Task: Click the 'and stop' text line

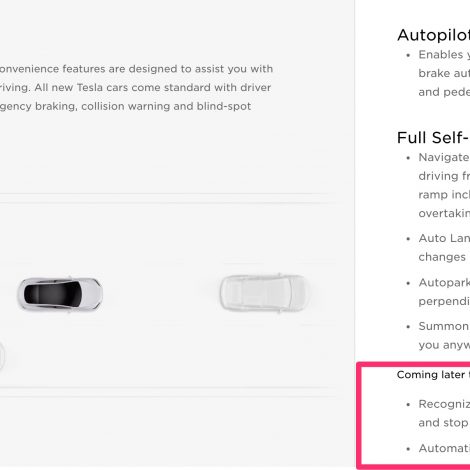Action: [443, 423]
